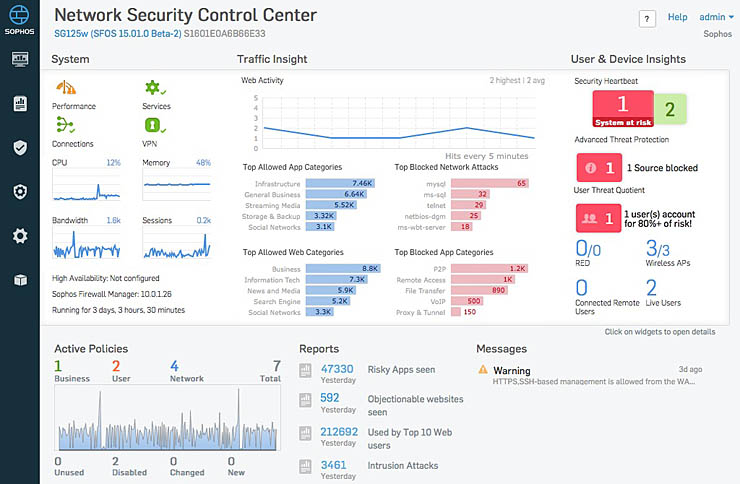Click the Services gear icon

pyautogui.click(x=154, y=88)
